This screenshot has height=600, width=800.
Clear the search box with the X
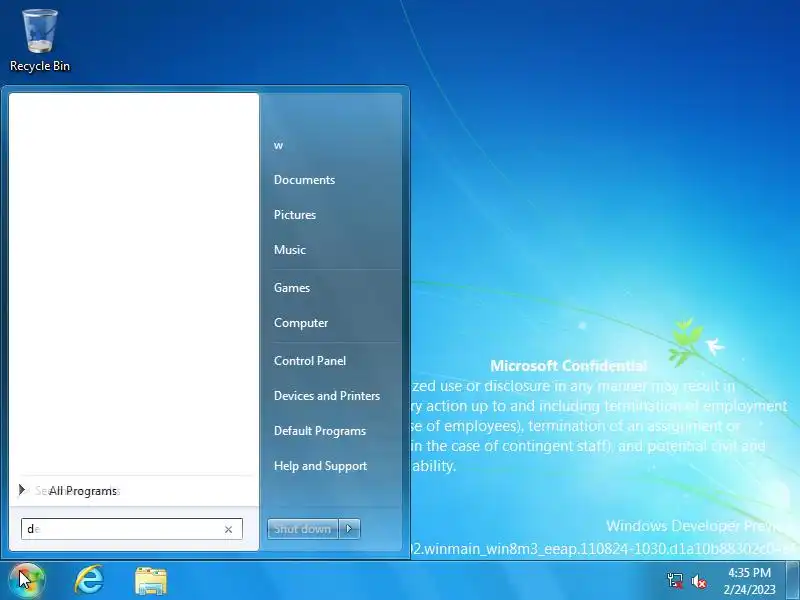228,530
